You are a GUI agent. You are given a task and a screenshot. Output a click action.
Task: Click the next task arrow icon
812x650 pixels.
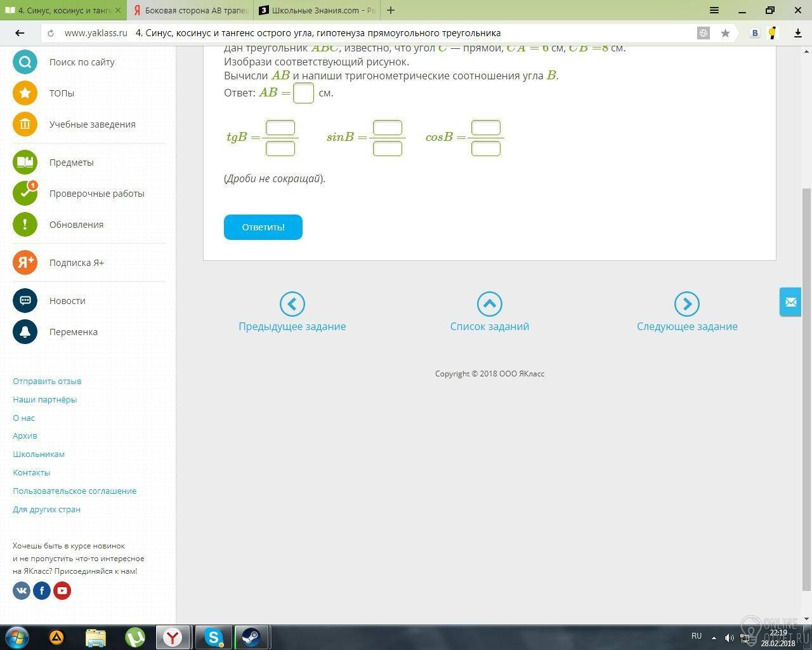pyautogui.click(x=687, y=304)
